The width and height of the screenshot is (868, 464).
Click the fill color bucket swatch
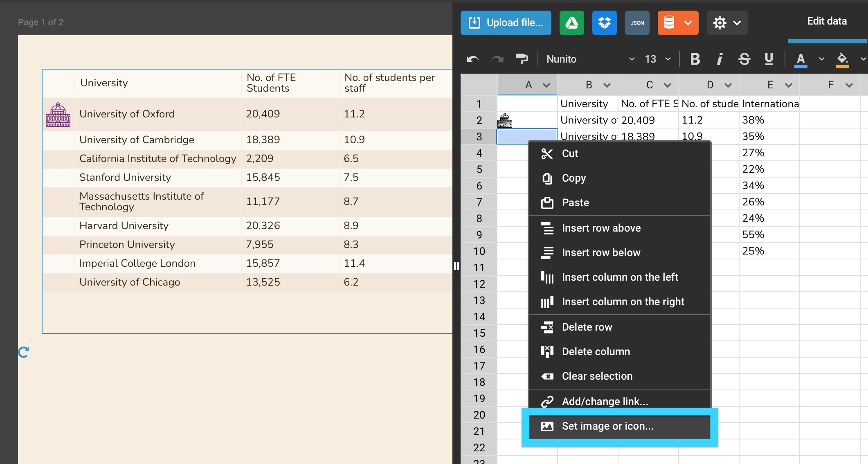click(x=842, y=60)
